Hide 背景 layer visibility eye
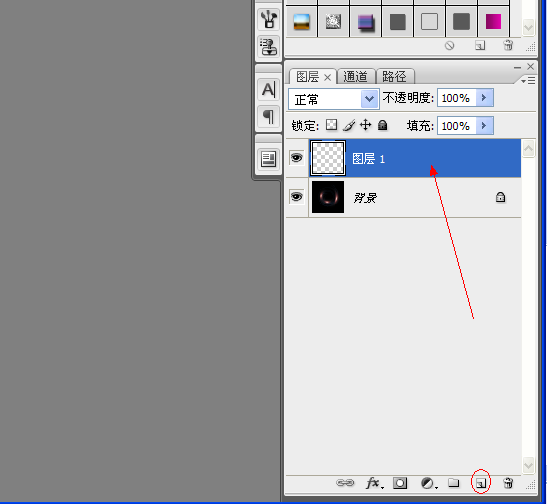This screenshot has height=504, width=547. (297, 197)
